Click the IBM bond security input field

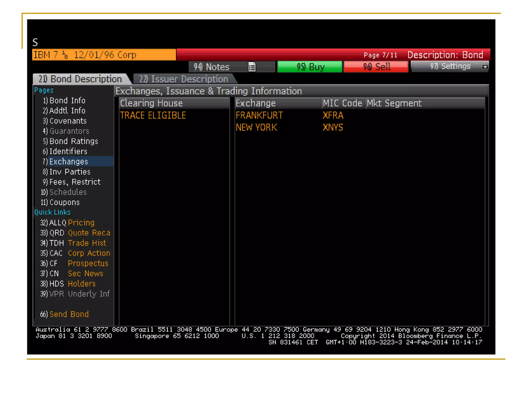point(104,55)
